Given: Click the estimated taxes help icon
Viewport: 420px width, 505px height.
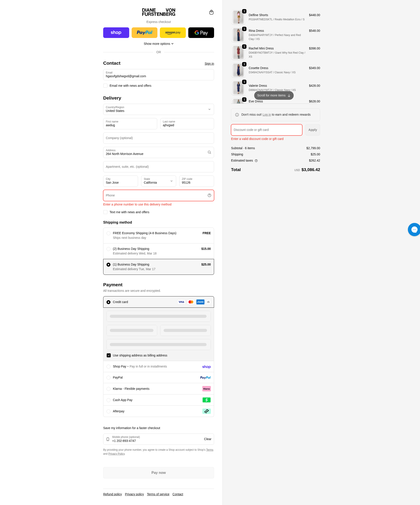Looking at the screenshot, I should pyautogui.click(x=256, y=161).
